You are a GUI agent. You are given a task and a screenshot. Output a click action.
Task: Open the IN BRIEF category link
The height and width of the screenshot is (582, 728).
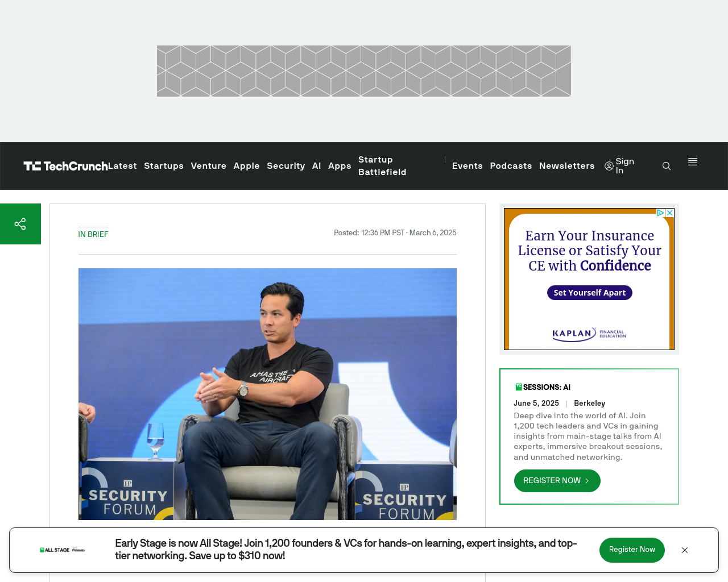(93, 234)
